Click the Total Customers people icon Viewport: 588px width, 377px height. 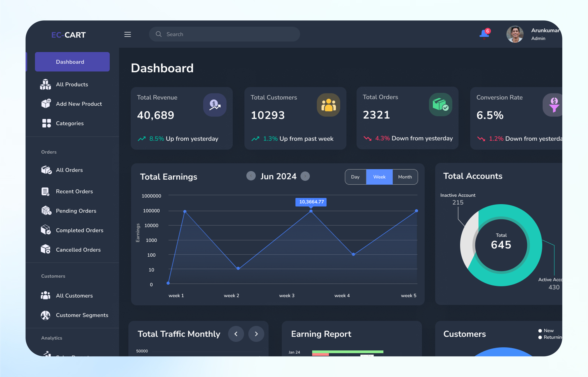tap(328, 105)
